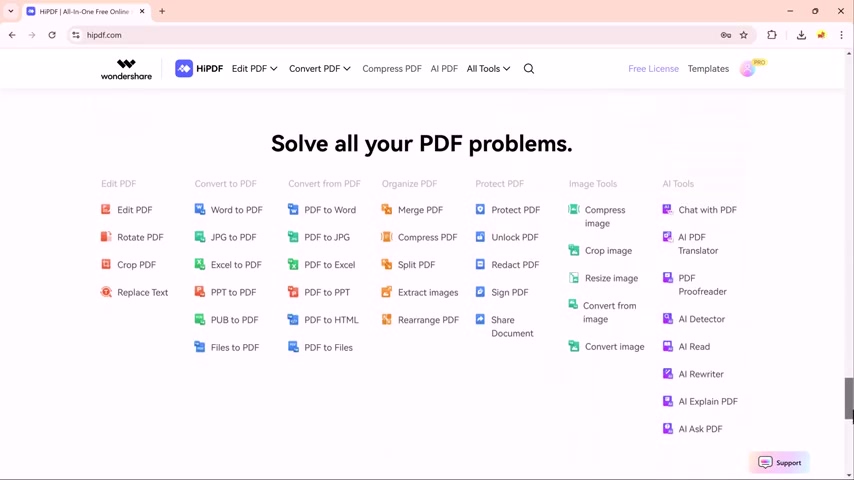Click the Rotate PDF icon
This screenshot has height=480, width=854.
click(106, 236)
